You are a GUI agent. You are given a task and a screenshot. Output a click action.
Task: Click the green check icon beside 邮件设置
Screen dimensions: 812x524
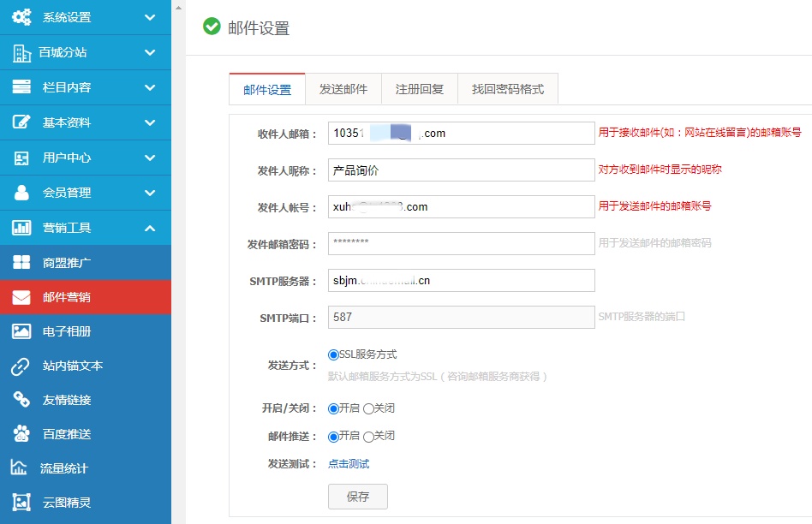[212, 26]
